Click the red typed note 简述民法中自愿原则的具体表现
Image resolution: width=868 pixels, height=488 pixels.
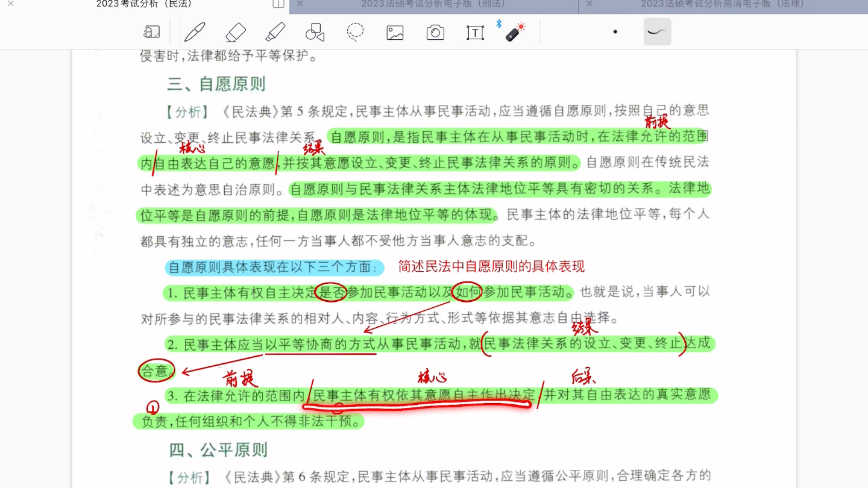491,266
